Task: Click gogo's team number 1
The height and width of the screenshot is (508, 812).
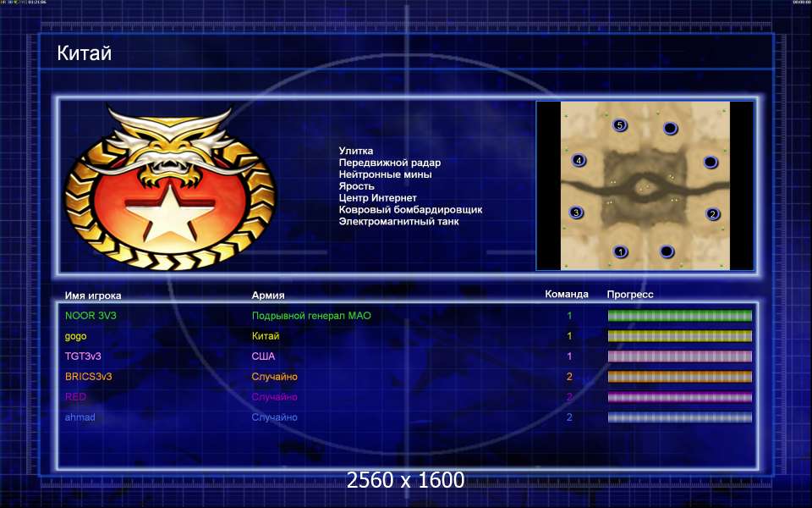Action: [x=569, y=336]
